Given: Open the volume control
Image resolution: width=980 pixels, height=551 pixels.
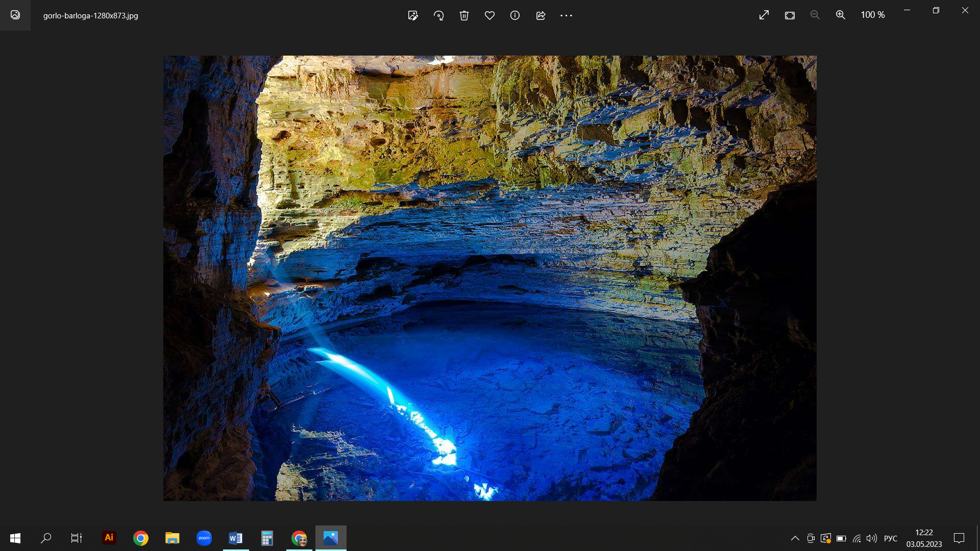Looking at the screenshot, I should pyautogui.click(x=872, y=538).
